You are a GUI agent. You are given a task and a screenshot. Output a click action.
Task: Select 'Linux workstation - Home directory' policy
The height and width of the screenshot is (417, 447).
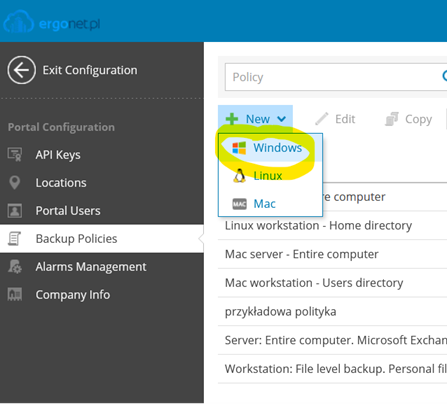tap(332, 225)
